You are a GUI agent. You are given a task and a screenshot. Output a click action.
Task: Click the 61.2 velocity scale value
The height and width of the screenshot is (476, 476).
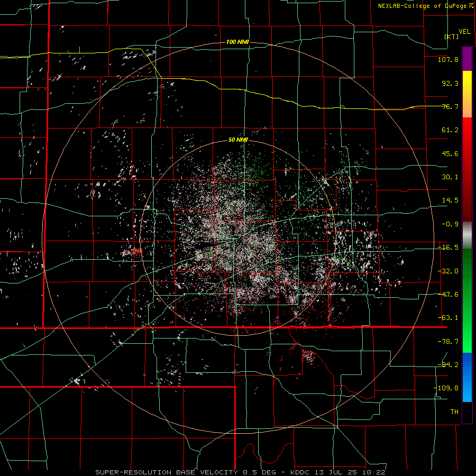tap(450, 130)
